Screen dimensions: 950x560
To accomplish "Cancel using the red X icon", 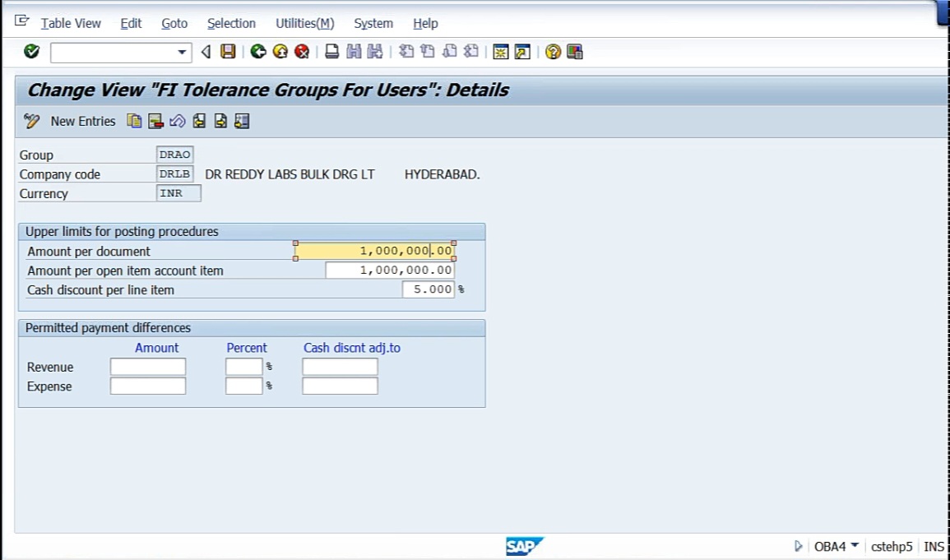I will tap(302, 52).
